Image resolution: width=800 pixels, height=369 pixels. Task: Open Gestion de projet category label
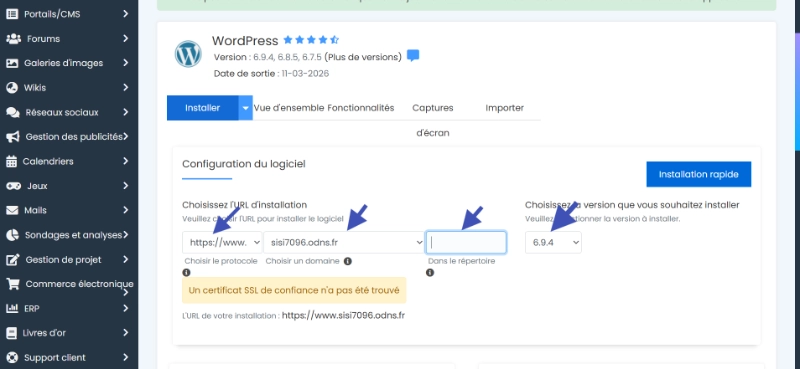pos(63,259)
